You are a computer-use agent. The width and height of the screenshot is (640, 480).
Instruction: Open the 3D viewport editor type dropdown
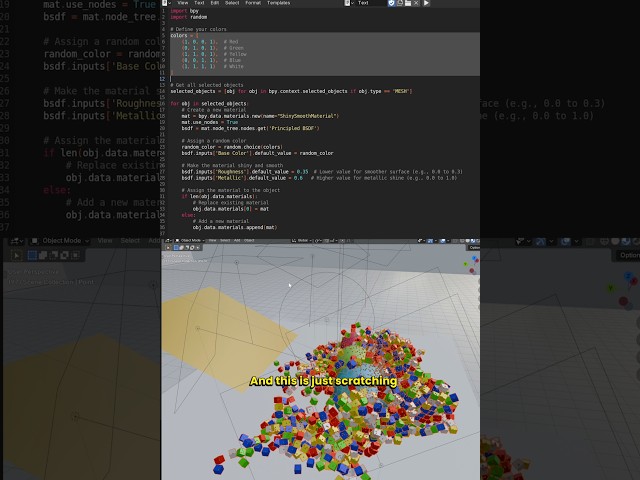click(x=168, y=240)
